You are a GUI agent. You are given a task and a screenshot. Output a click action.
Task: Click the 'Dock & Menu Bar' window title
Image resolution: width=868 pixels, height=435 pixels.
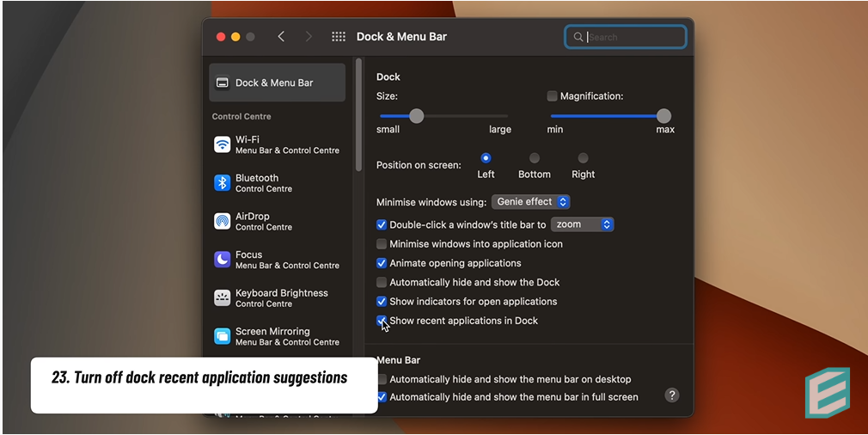(x=401, y=36)
